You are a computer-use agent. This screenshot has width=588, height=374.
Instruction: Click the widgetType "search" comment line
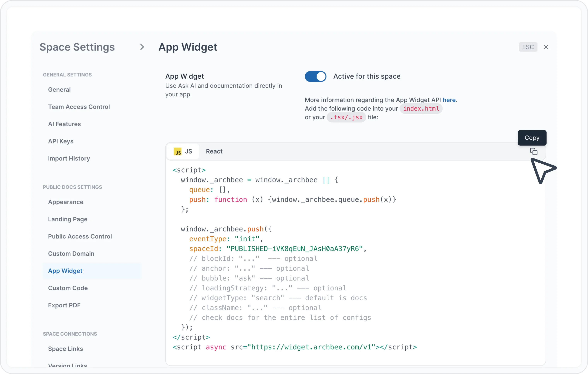click(x=278, y=298)
